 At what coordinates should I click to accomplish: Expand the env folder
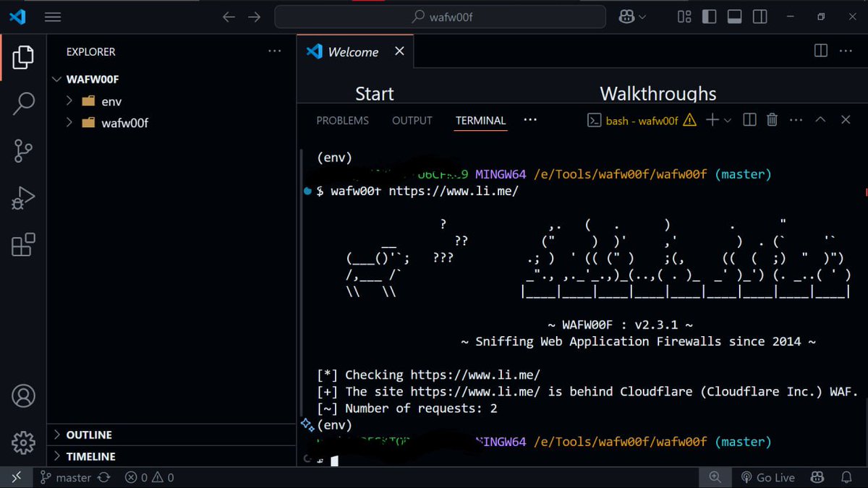(69, 100)
